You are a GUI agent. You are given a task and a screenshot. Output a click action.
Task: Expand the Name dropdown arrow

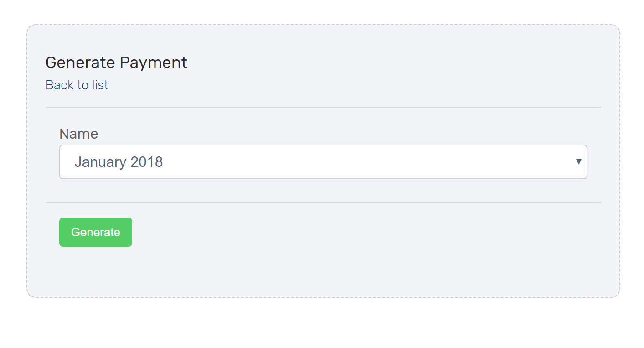578,162
